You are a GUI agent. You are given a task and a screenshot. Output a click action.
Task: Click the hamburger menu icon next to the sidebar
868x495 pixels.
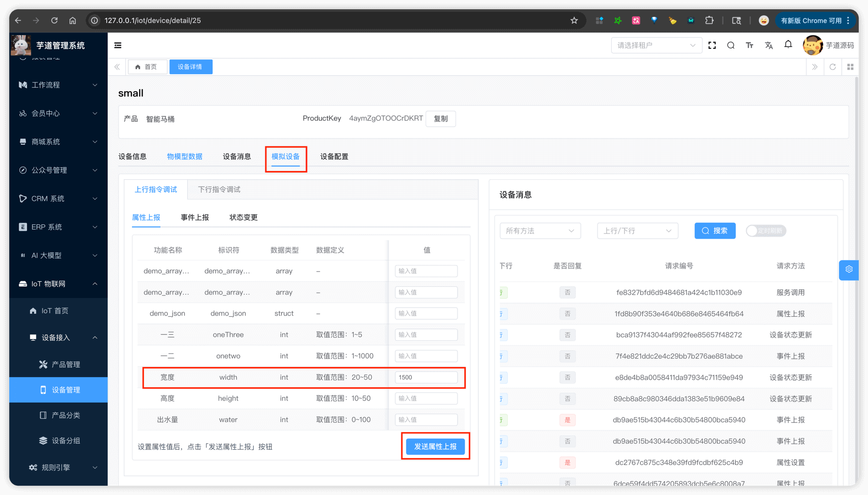pos(117,45)
